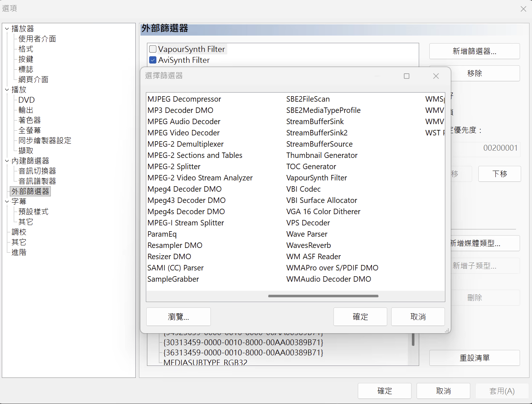The width and height of the screenshot is (532, 404).
Task: Choose Thumbnail Generator from the list
Action: pyautogui.click(x=322, y=155)
